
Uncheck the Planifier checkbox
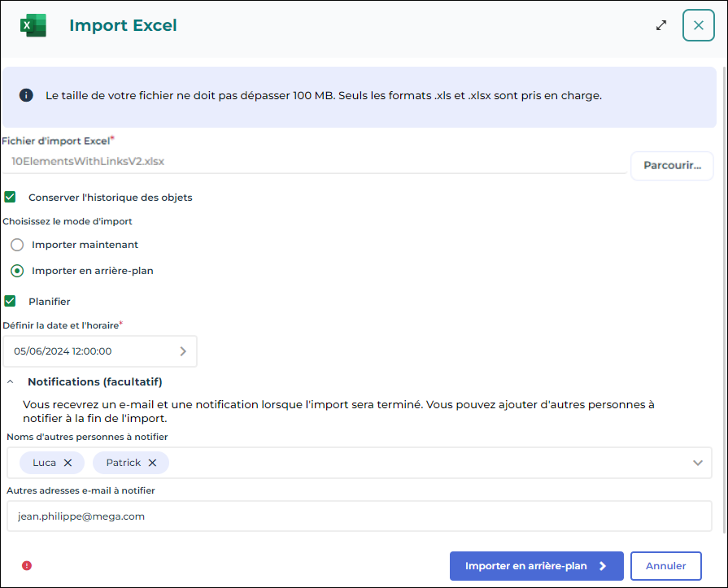point(11,301)
